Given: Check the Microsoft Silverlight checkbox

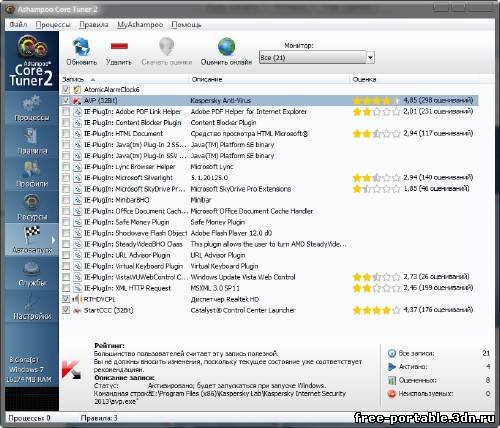Looking at the screenshot, I should pos(66,178).
